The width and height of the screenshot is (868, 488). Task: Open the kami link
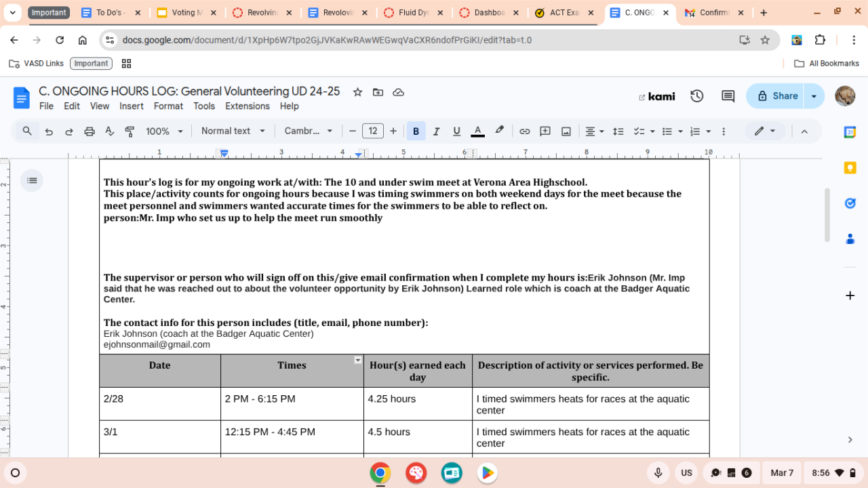pyautogui.click(x=656, y=96)
